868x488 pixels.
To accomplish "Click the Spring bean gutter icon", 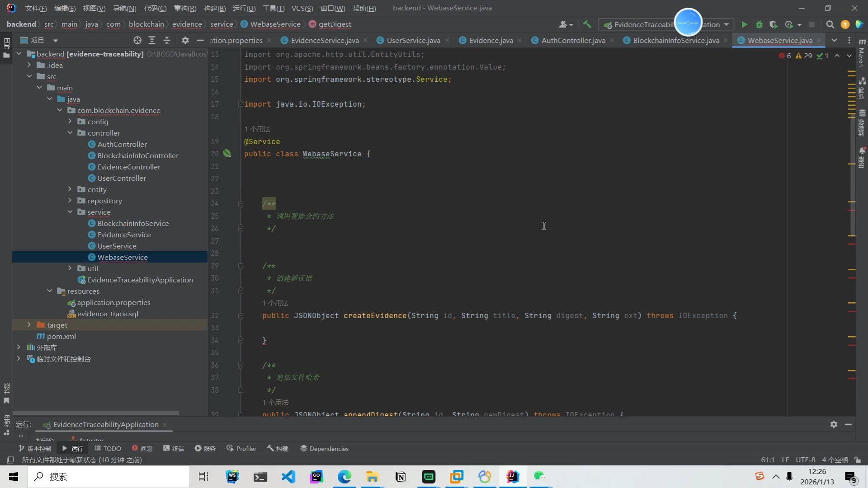I will point(227,154).
